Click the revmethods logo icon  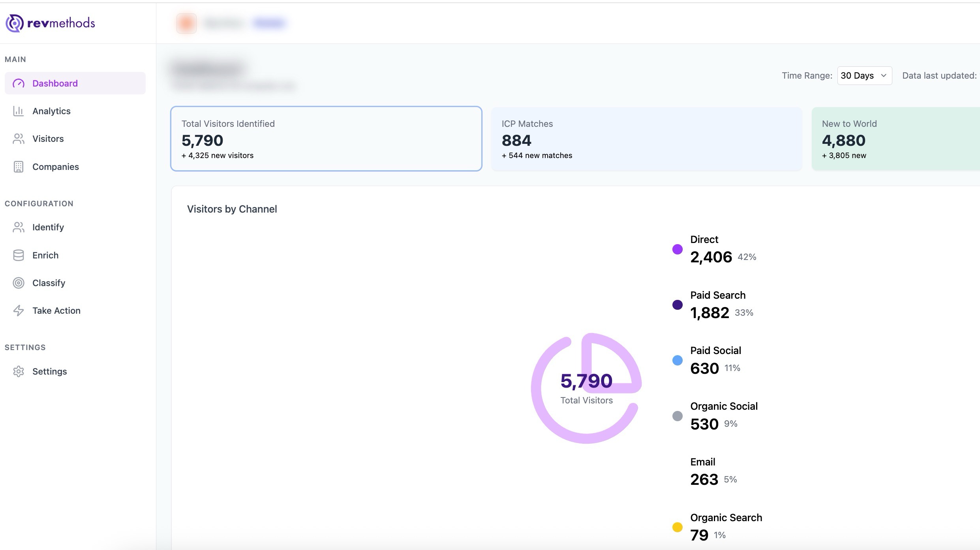tap(15, 23)
